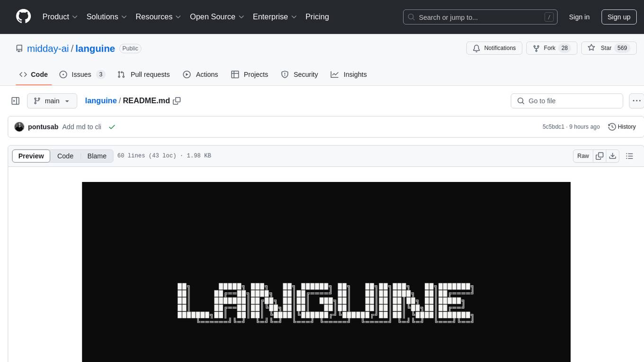Expand the Solutions menu

coord(107,17)
